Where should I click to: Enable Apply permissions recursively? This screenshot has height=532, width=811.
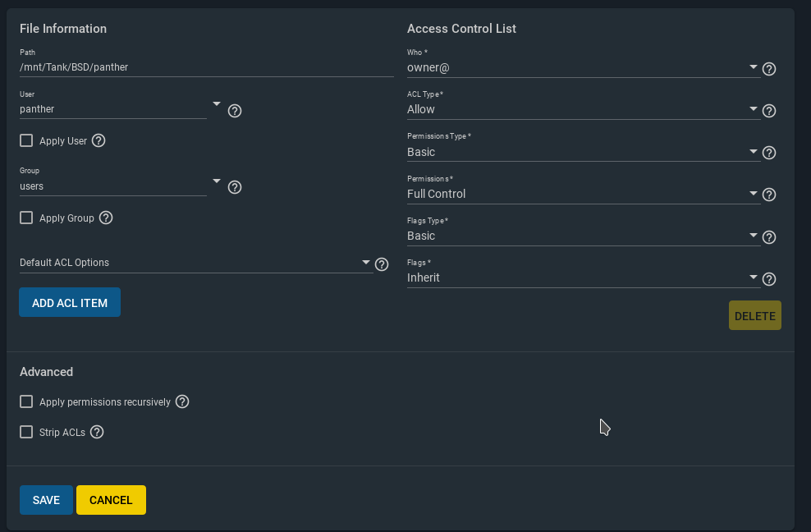coord(26,401)
